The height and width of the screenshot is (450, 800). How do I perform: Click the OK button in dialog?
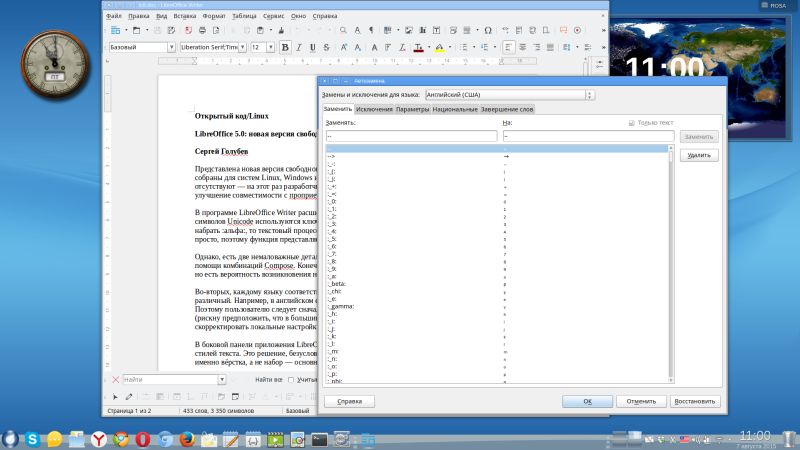pyautogui.click(x=587, y=402)
